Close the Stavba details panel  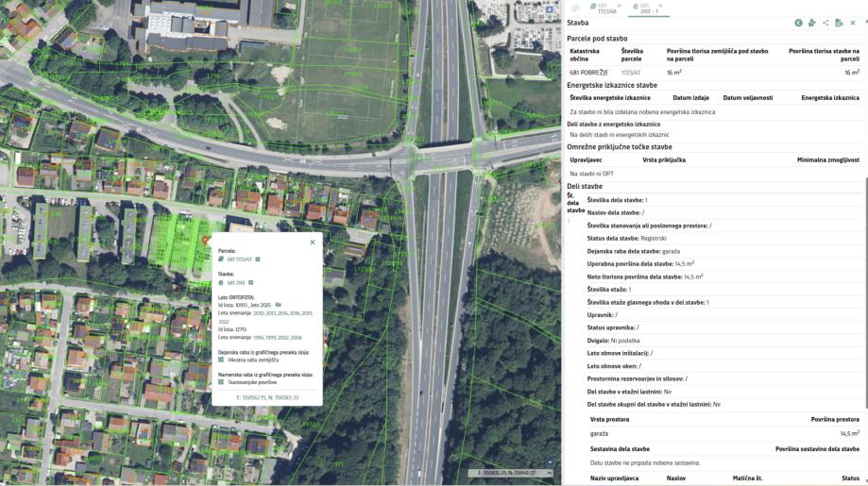pyautogui.click(x=853, y=23)
